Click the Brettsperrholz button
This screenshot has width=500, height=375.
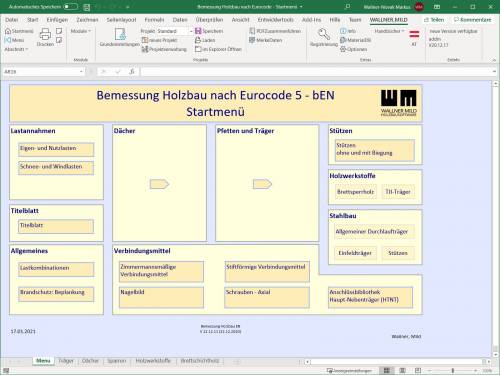pos(356,192)
